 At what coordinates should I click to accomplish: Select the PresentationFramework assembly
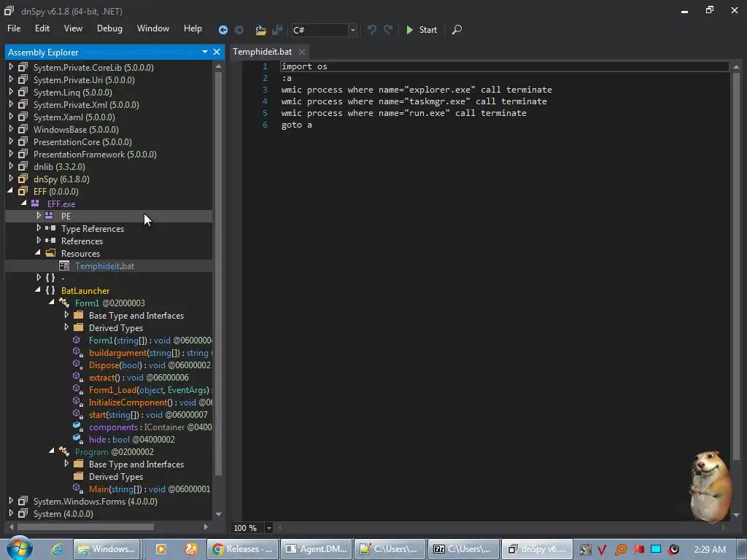(95, 155)
